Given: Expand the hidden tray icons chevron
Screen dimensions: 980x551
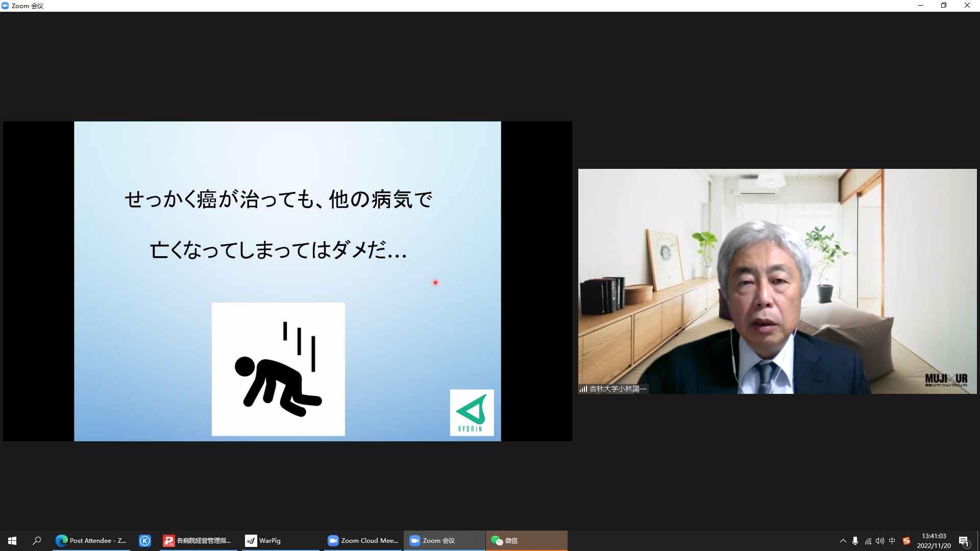Looking at the screenshot, I should [843, 541].
